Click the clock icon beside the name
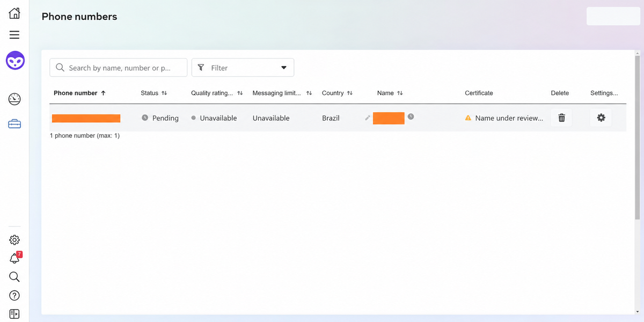Image resolution: width=644 pixels, height=322 pixels. coord(411,116)
